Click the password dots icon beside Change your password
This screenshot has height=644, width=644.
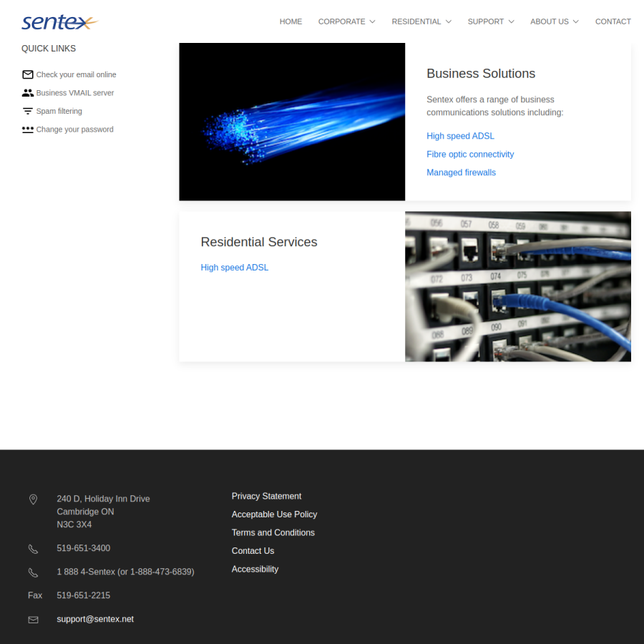coord(27,130)
